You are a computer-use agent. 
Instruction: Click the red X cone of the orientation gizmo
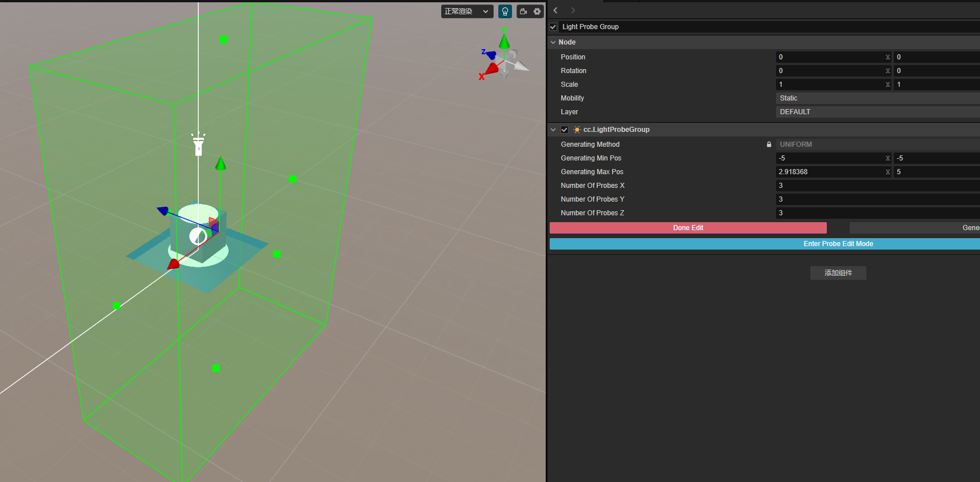(x=491, y=69)
